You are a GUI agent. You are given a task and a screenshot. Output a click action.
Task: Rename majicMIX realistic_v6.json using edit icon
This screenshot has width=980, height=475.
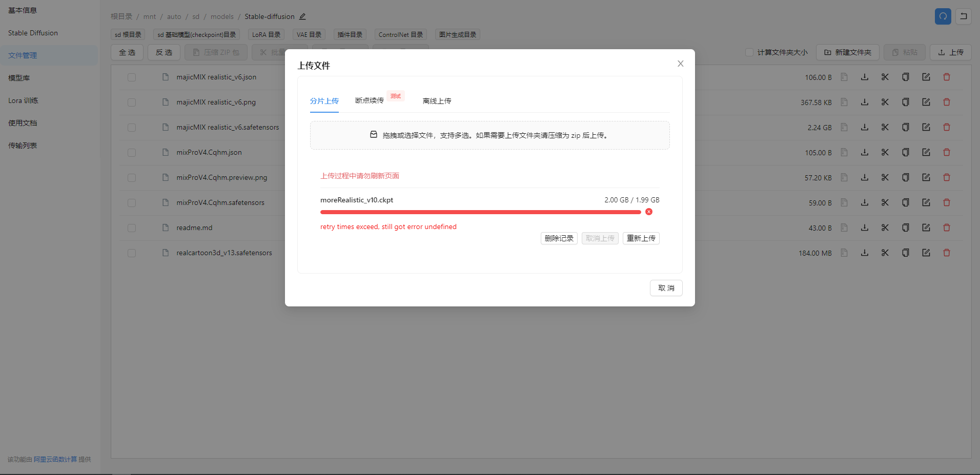(x=926, y=77)
